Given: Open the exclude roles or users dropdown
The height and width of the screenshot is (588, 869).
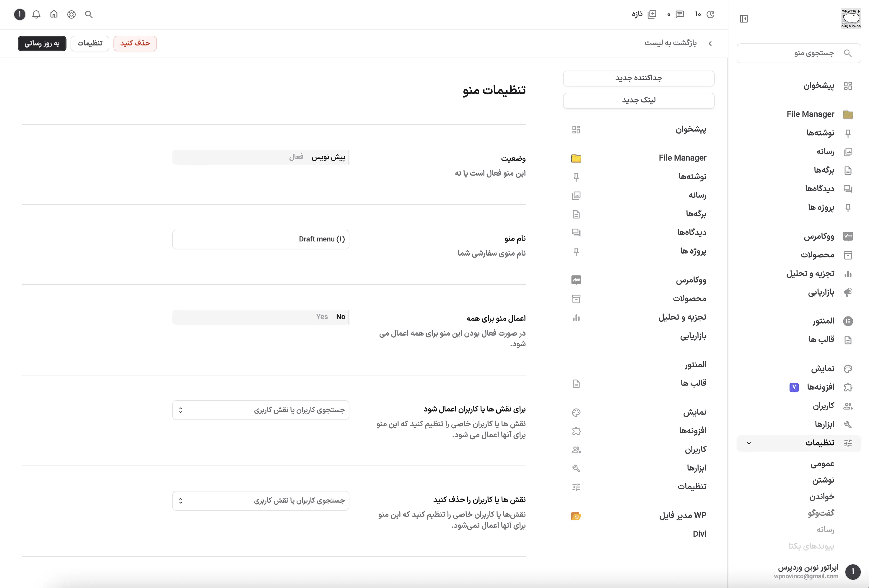Looking at the screenshot, I should 261,501.
